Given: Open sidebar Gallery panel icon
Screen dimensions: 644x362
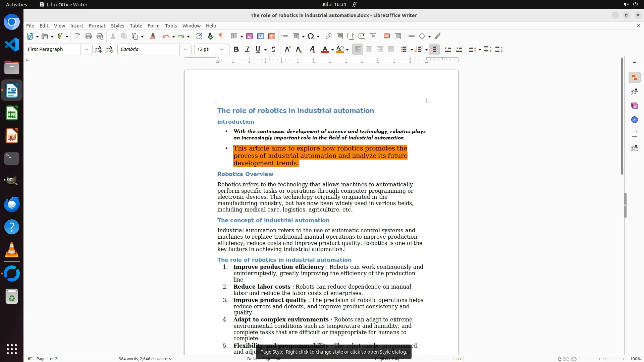Looking at the screenshot, I should (x=634, y=106).
